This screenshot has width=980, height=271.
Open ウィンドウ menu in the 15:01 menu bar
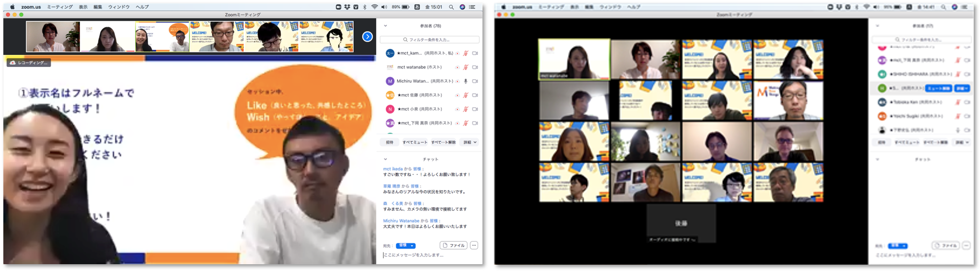click(119, 7)
